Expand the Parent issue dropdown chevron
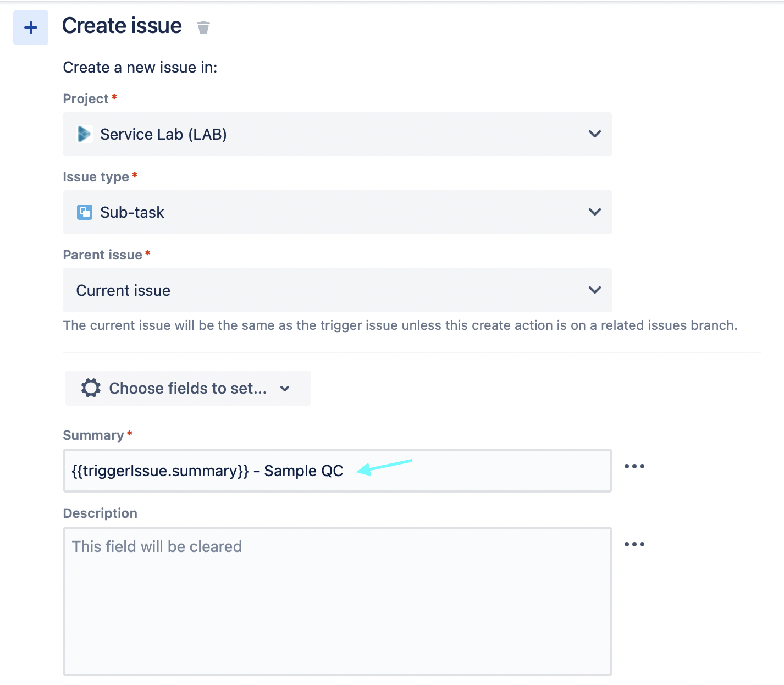Screen dimensions: 784x685 coord(594,290)
